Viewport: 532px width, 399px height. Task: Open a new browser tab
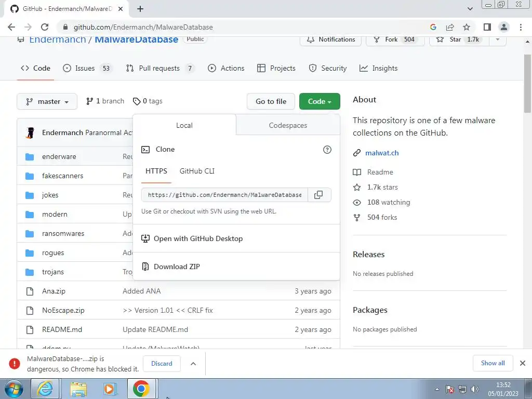(x=140, y=9)
